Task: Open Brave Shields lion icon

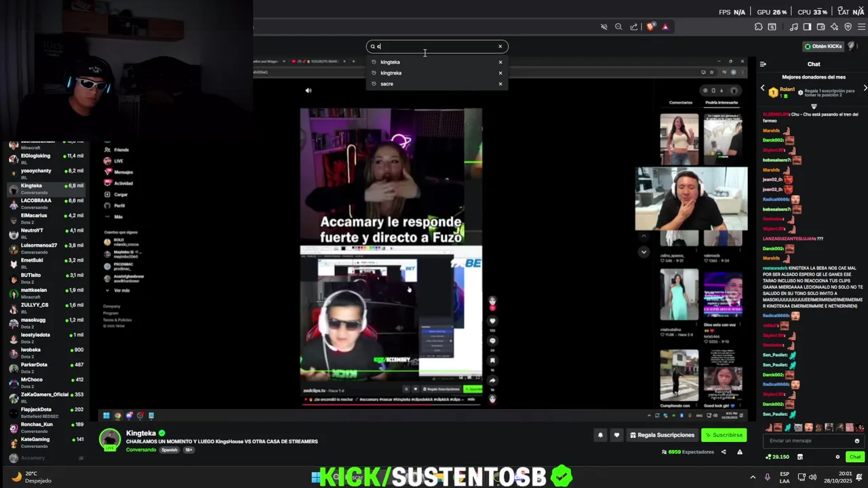Action: (651, 27)
